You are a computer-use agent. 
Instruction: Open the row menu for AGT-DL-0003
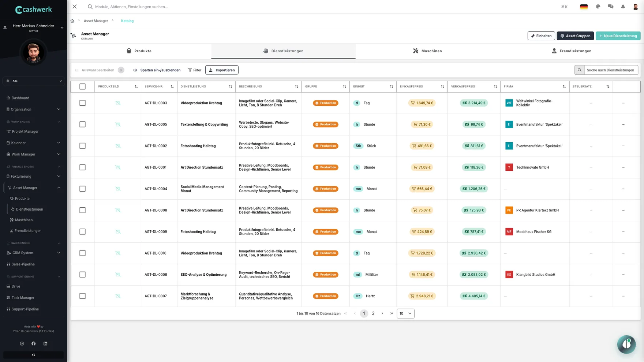coord(623,103)
